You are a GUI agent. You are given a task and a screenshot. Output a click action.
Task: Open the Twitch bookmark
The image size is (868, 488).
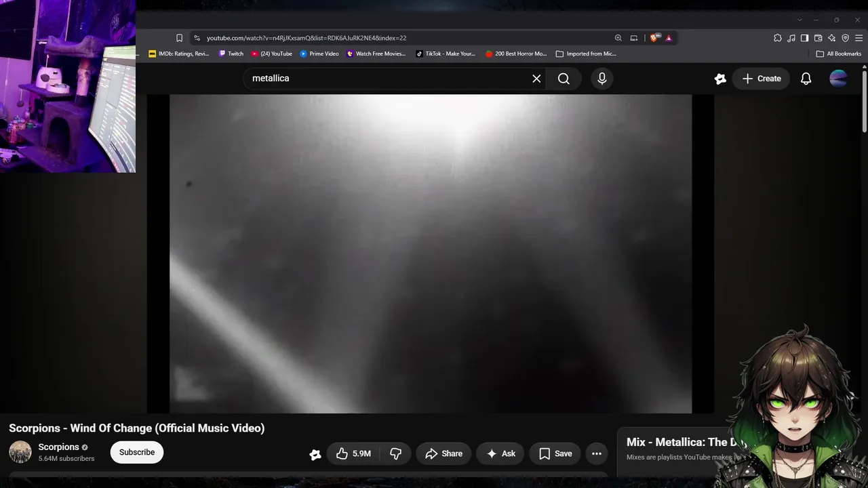pos(231,54)
